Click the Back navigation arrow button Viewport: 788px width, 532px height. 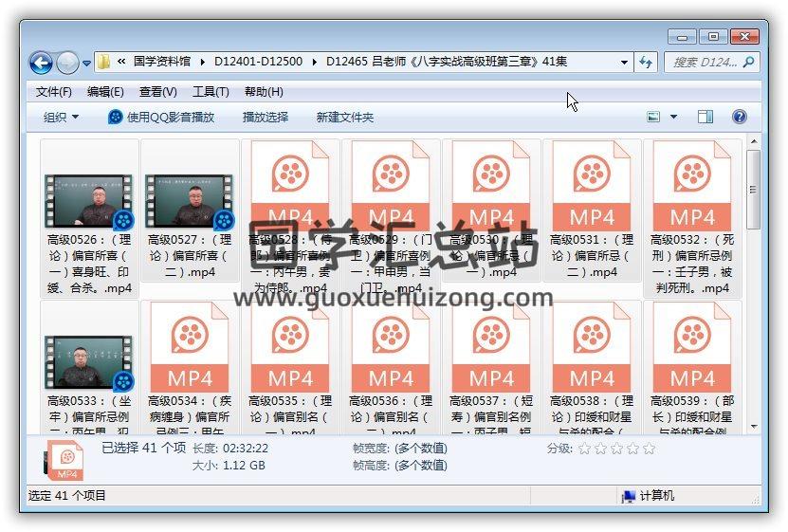[x=41, y=63]
